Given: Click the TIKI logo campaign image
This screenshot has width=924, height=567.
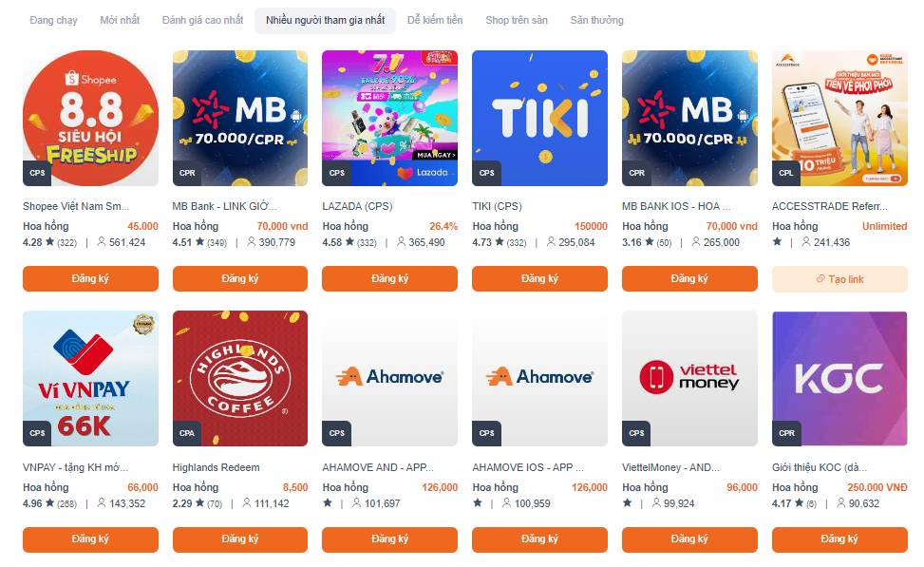Looking at the screenshot, I should pos(539,118).
